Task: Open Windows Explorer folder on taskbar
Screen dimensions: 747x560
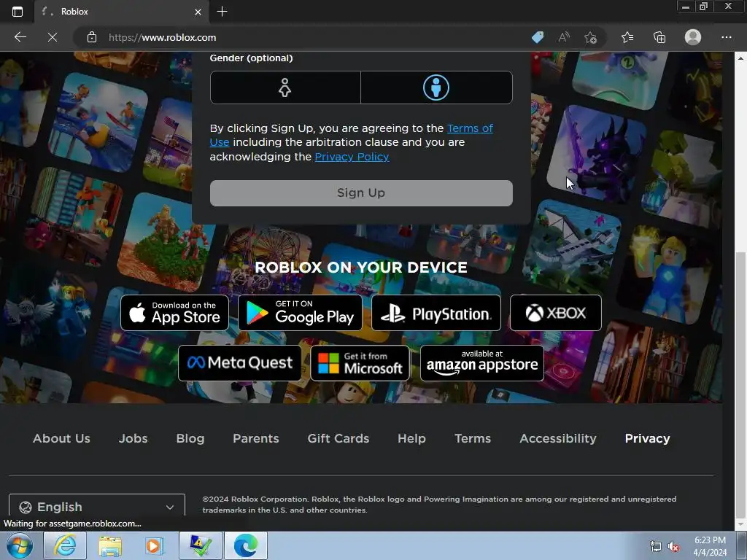Action: pos(110,545)
